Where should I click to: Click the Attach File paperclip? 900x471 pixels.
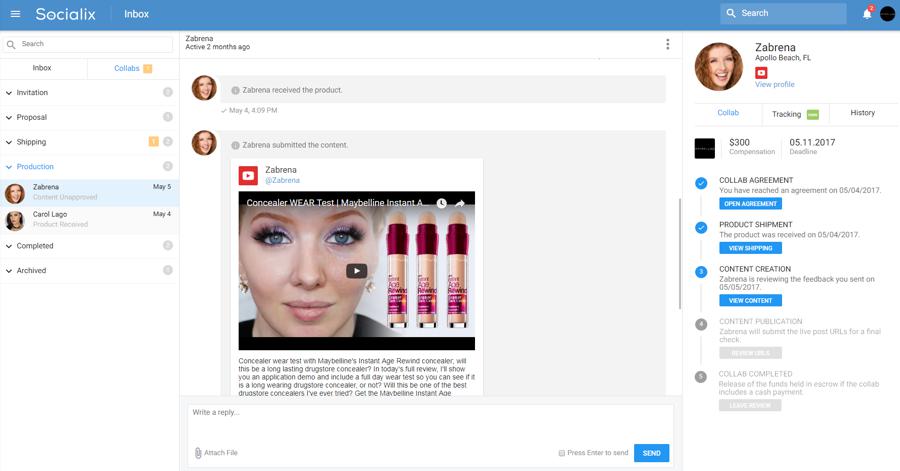[198, 453]
